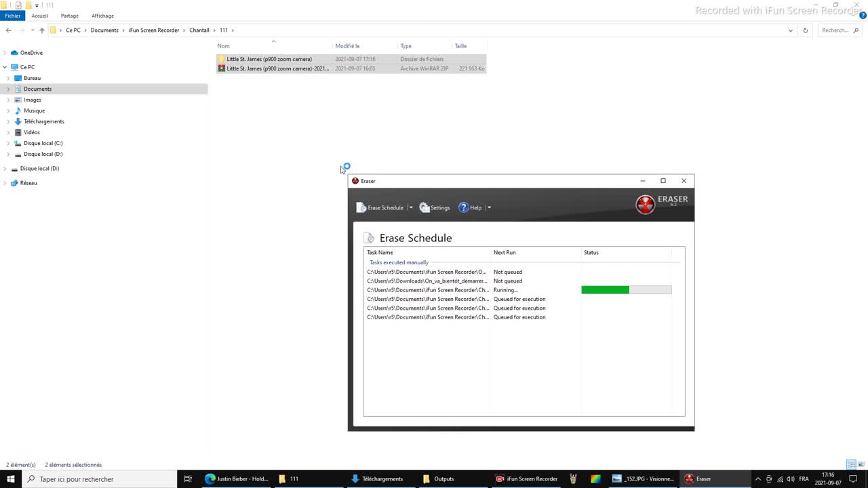Open Quick Access Toolbar customize dropdown
Screen dimensions: 868x488
click(x=37, y=5)
